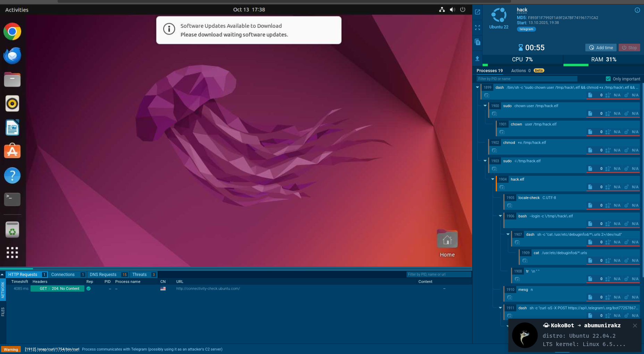Stop the running analysis session

coord(629,48)
